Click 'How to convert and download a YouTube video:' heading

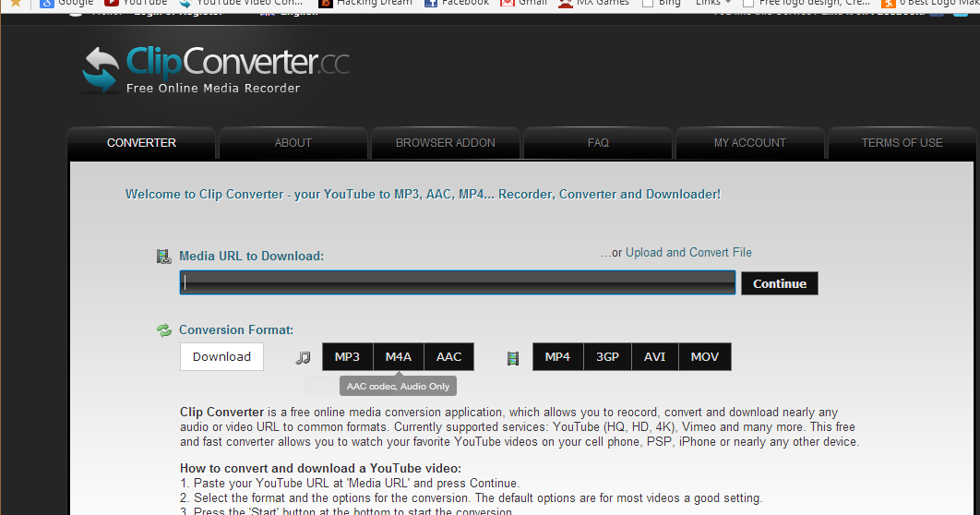click(x=320, y=468)
